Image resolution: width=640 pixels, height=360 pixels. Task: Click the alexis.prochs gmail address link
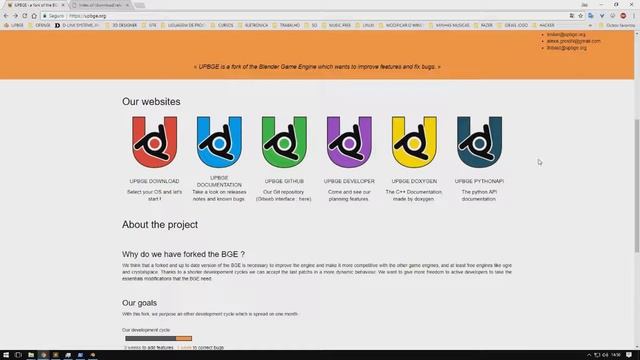click(573, 41)
